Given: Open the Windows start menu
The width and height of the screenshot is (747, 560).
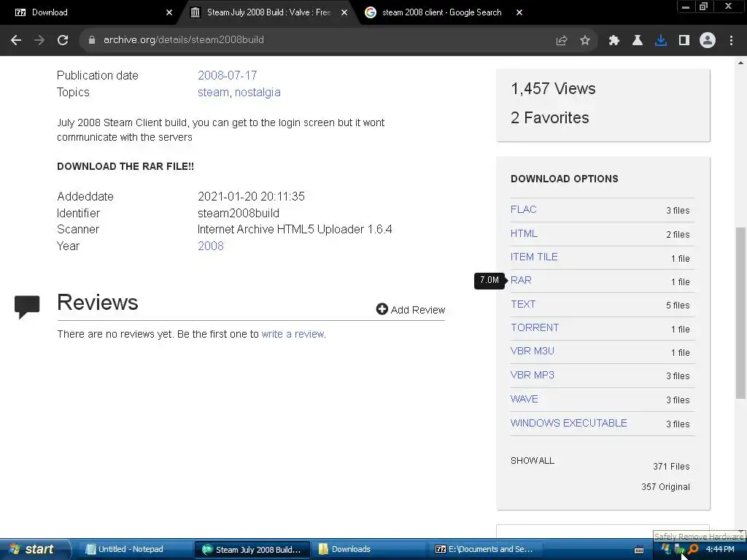Looking at the screenshot, I should 34,550.
